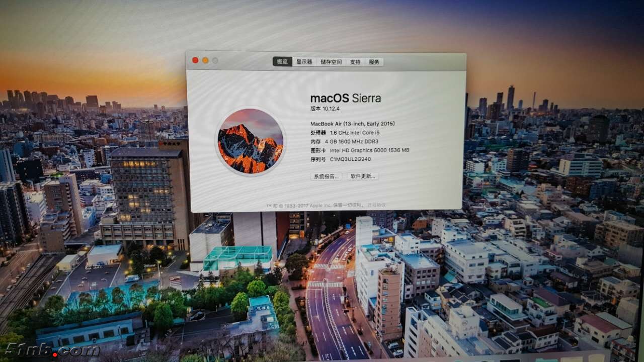The image size is (644, 362).
Task: Switch to the 储存空间 (Storage) tab
Action: pyautogui.click(x=331, y=62)
